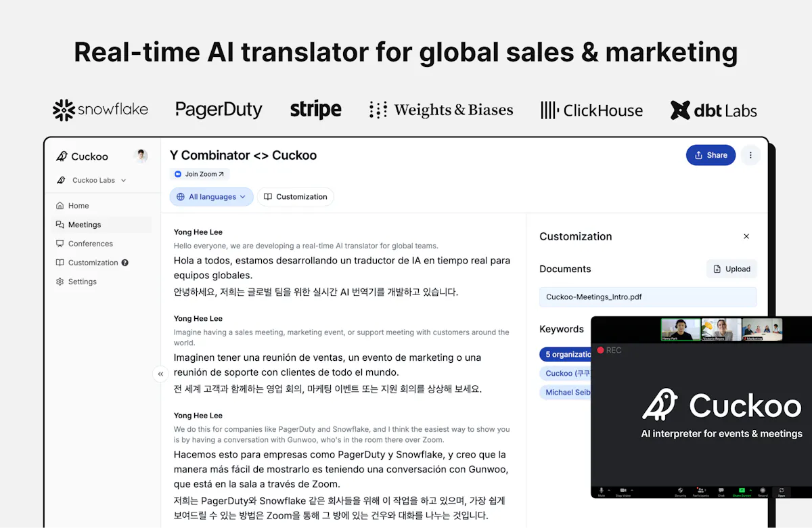This screenshot has height=528, width=812.
Task: Close the Customization panel
Action: tap(746, 236)
